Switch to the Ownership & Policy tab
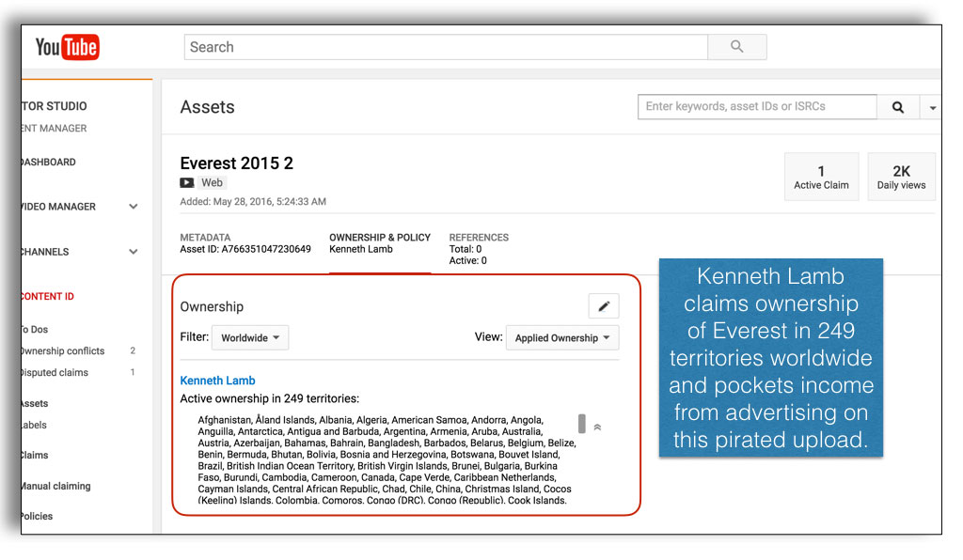Screen dimensions: 963x560 380,243
